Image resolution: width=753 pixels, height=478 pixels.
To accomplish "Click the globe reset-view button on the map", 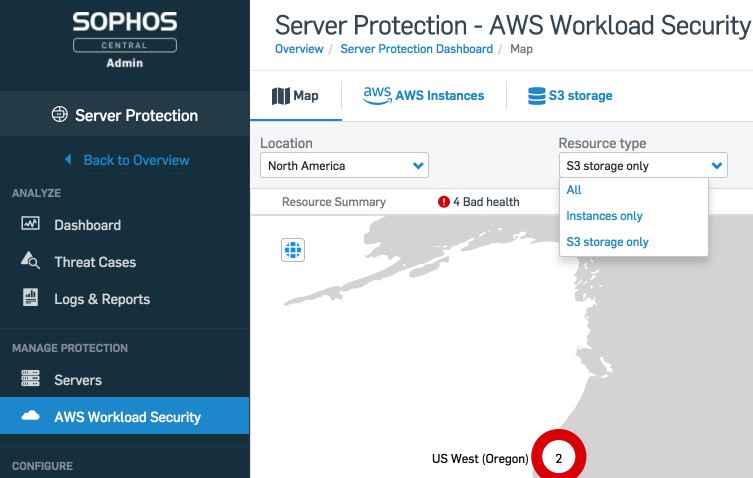I will click(293, 250).
